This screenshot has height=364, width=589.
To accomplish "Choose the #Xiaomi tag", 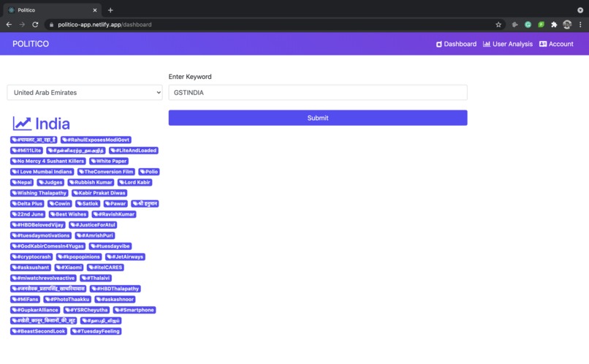I will pyautogui.click(x=69, y=268).
